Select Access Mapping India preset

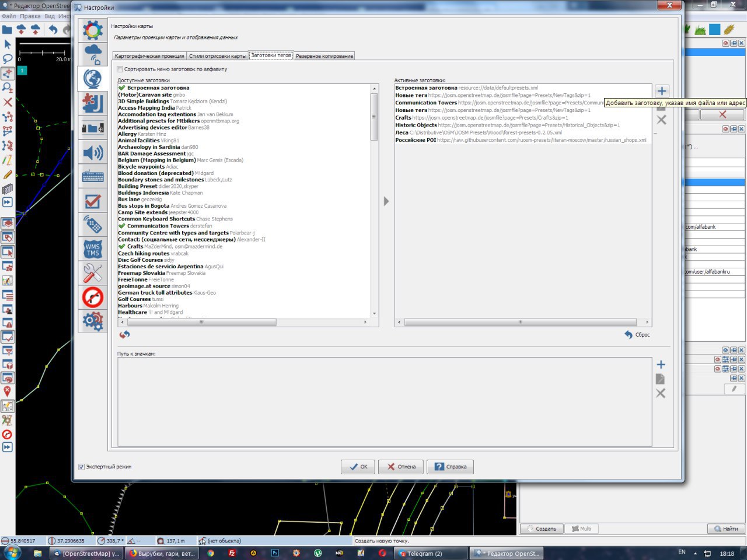tap(155, 108)
